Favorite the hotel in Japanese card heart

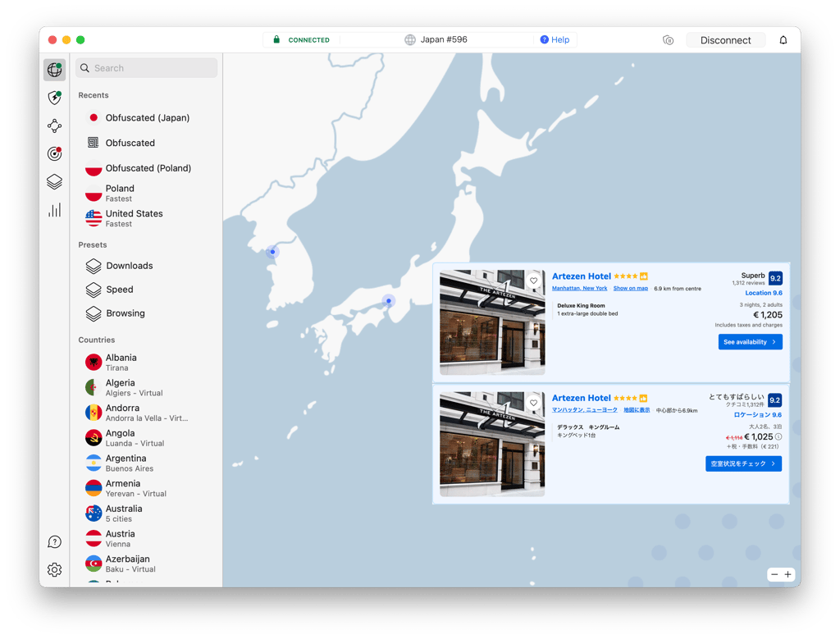click(533, 403)
